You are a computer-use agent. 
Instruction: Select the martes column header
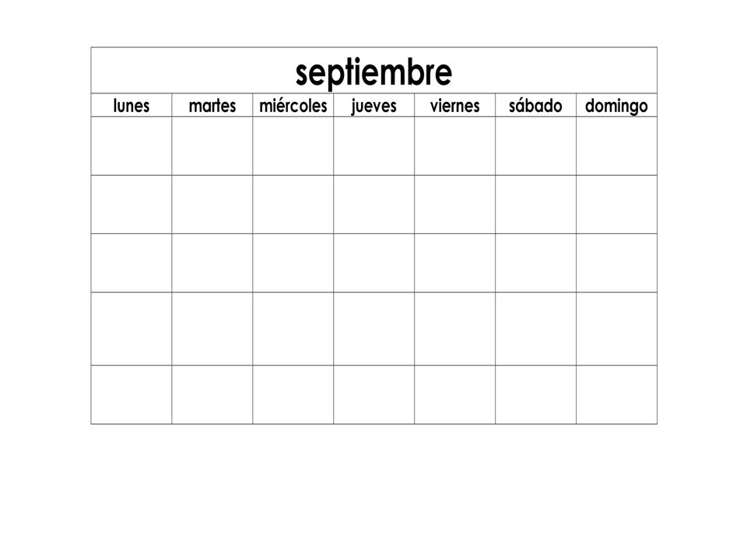[212, 105]
